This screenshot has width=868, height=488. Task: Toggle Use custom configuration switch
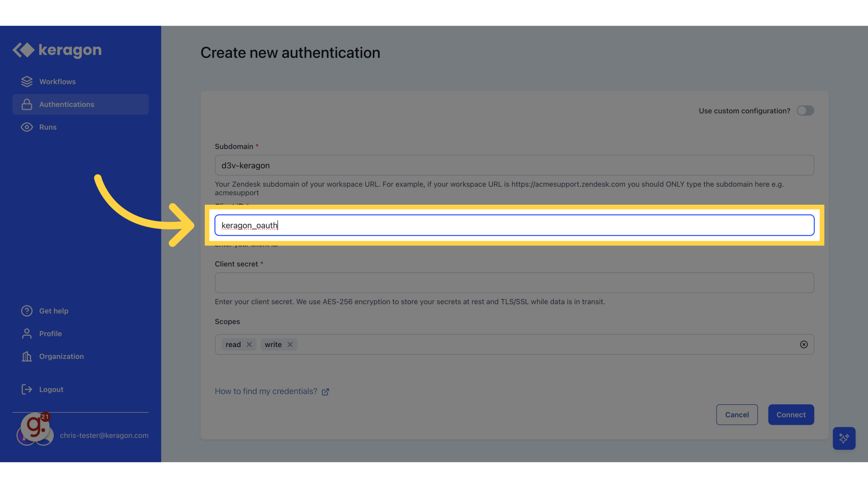[805, 111]
